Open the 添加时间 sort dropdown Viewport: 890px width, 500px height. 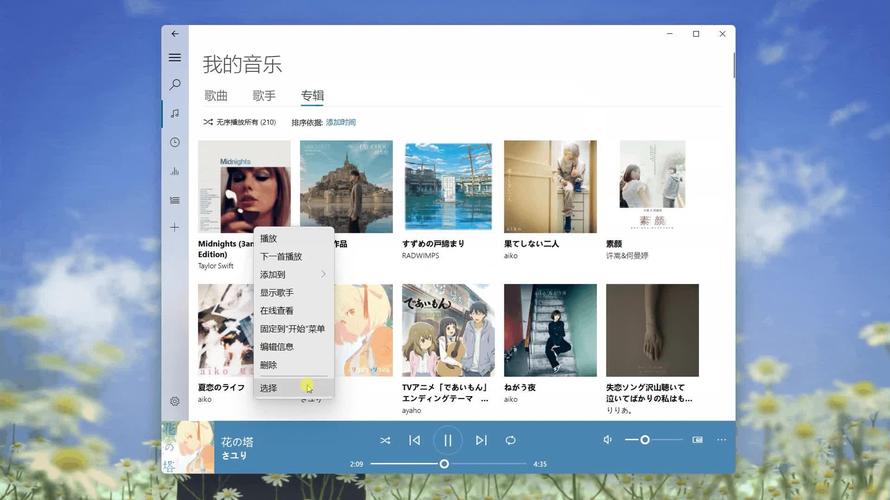pos(341,122)
